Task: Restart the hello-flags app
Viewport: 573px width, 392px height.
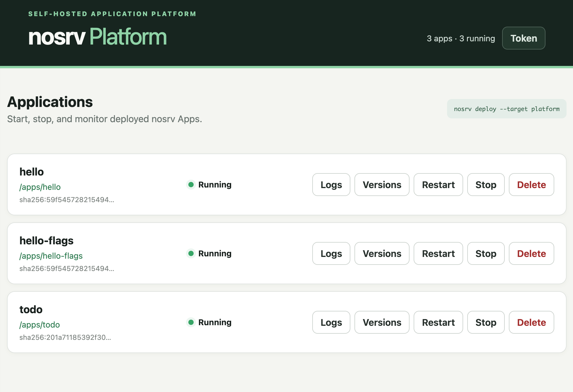Action: (438, 253)
